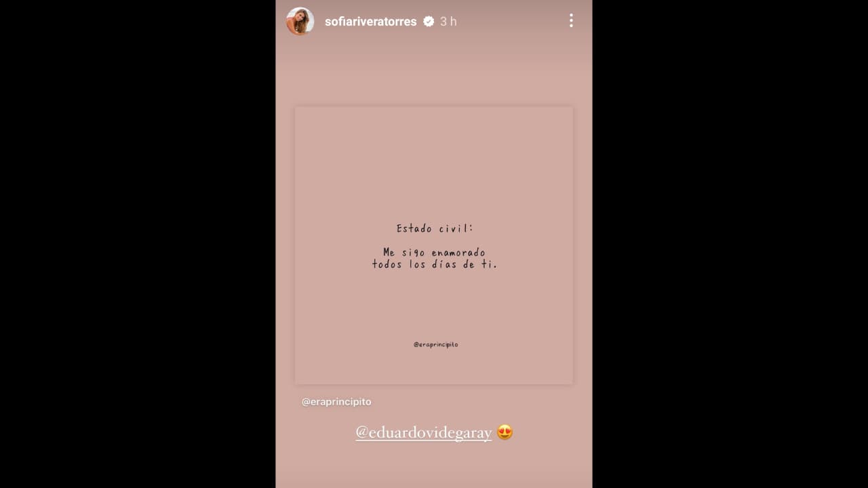Click the small @eraprincipito watermark inside the post
The height and width of the screenshot is (488, 868).
tap(435, 344)
